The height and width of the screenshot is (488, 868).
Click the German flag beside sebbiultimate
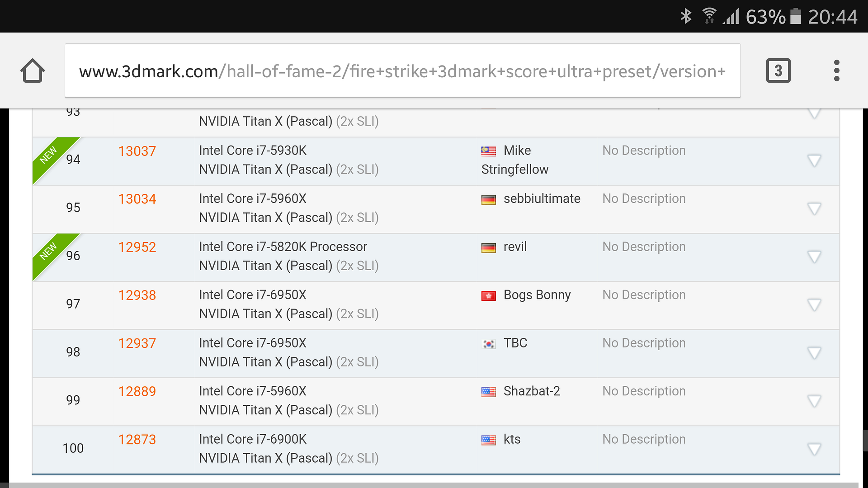click(x=488, y=199)
